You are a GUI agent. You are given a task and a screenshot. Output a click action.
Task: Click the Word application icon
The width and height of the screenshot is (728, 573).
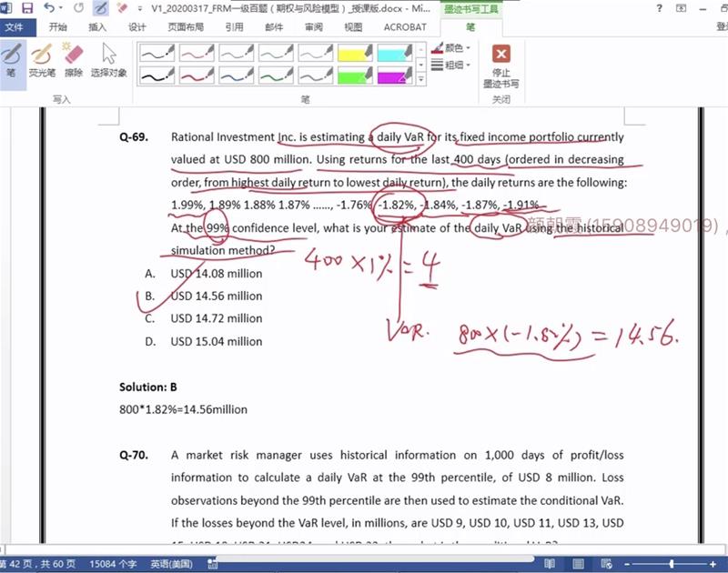click(x=6, y=8)
